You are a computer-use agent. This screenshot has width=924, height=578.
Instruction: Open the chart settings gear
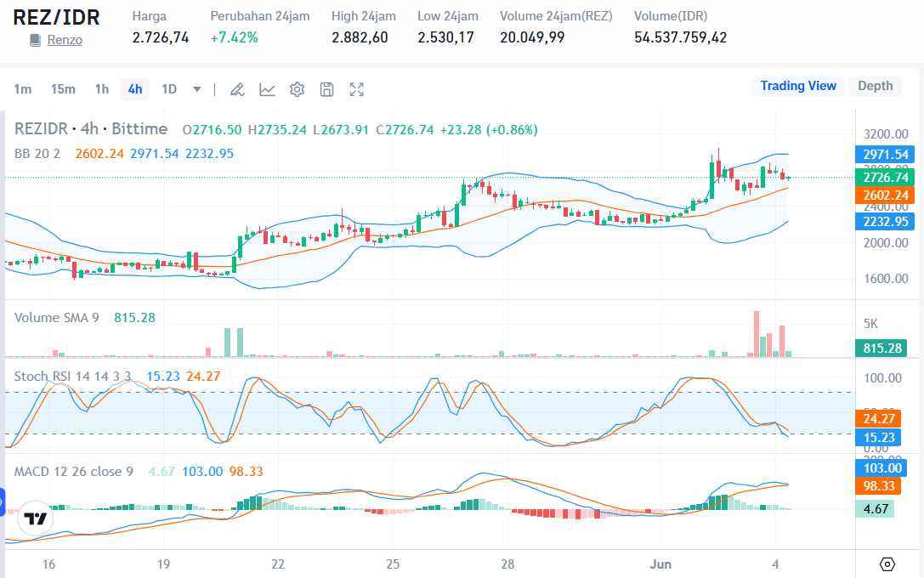[x=297, y=88]
